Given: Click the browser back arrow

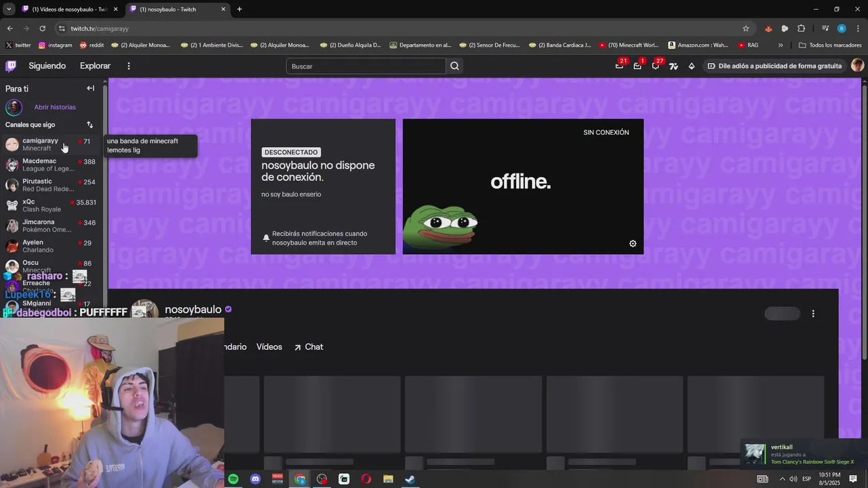Looking at the screenshot, I should [x=9, y=28].
